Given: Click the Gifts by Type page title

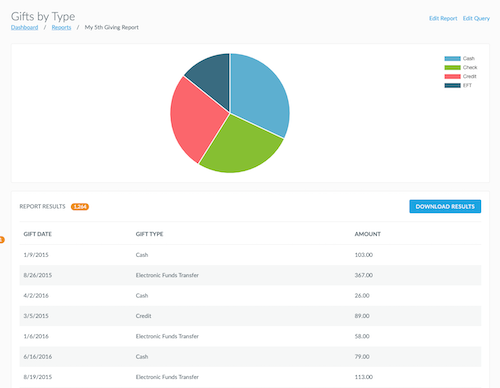Looking at the screenshot, I should (x=43, y=16).
